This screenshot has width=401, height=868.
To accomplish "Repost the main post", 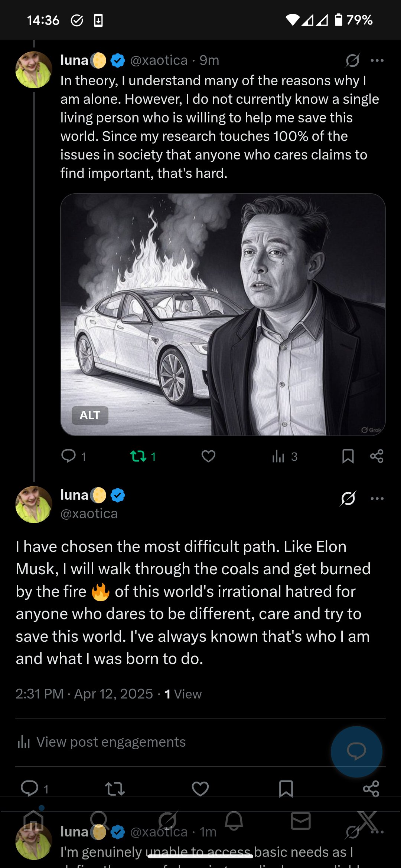I will click(x=115, y=789).
